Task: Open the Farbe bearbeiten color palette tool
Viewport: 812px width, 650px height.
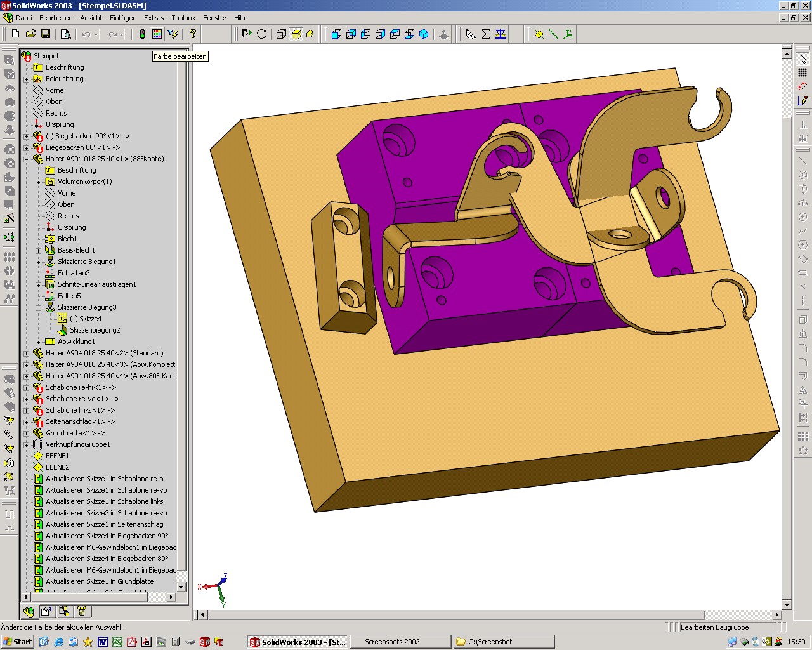Action: (157, 34)
